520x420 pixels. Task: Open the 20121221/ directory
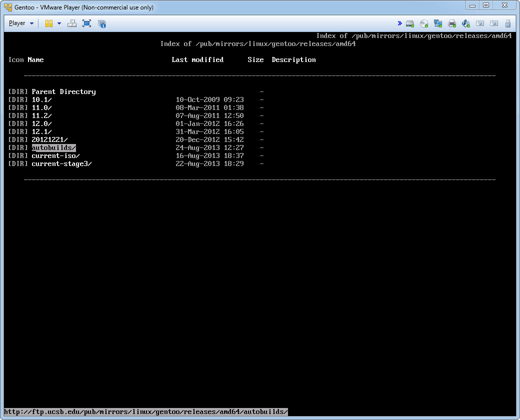[49, 139]
